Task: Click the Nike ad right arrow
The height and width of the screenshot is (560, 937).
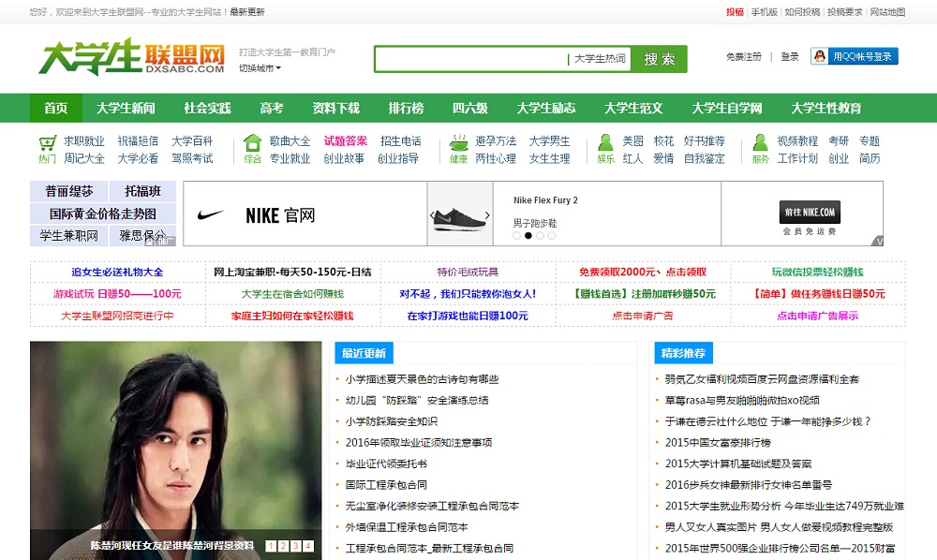Action: pos(487,215)
